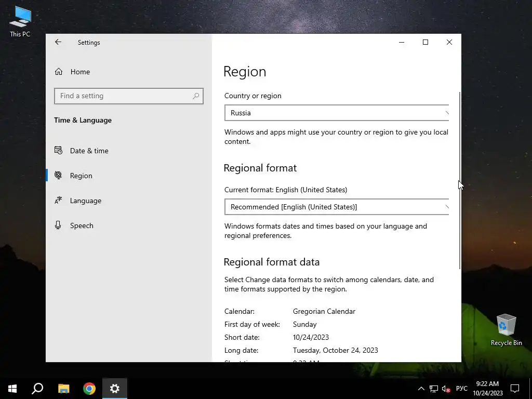
Task: Open Speech settings
Action: coord(129,225)
